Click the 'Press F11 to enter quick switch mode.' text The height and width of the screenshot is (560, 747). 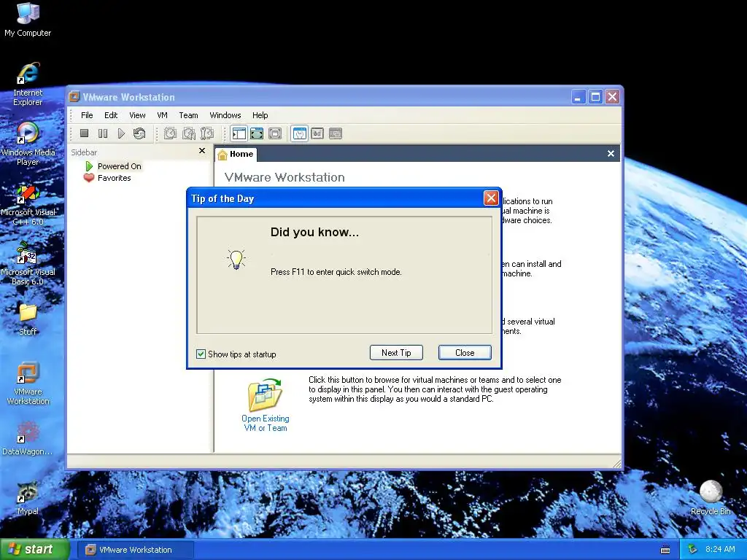click(336, 272)
